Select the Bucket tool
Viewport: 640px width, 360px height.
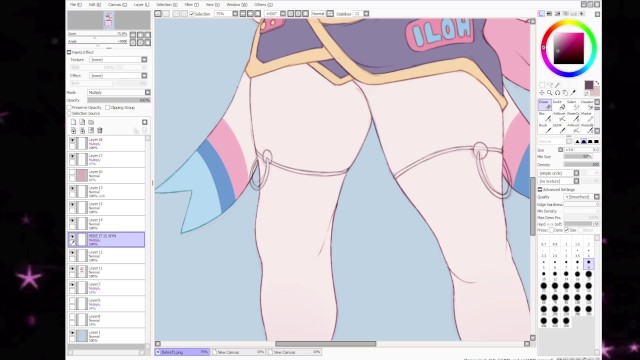[x=559, y=105]
